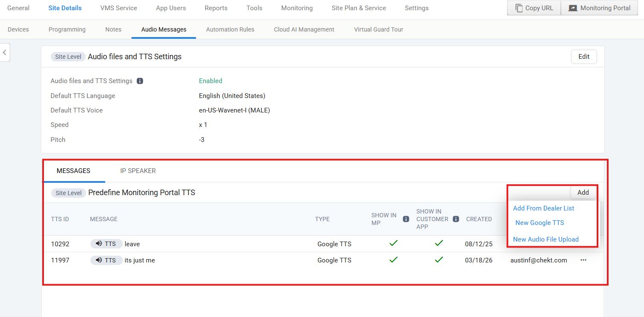The height and width of the screenshot is (317, 644).
Task: Click info icon next to Show in MP
Action: tap(406, 219)
